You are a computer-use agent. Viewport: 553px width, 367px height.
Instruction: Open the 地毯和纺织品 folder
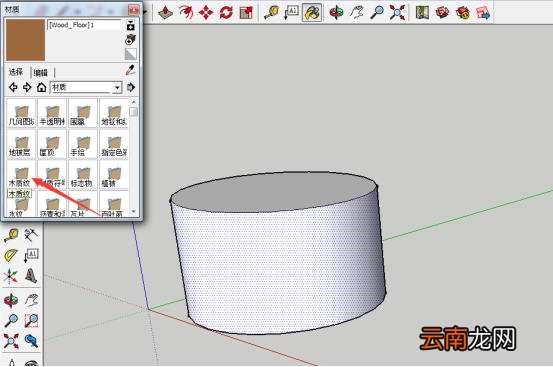coord(114,114)
